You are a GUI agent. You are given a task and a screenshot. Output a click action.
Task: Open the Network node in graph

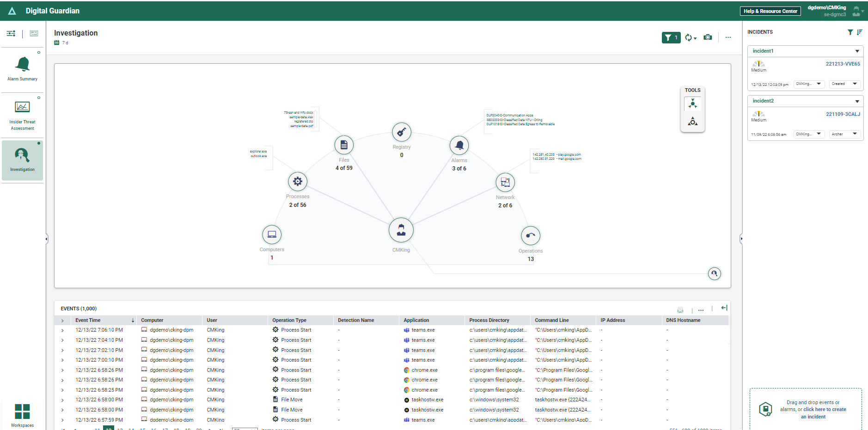click(505, 182)
